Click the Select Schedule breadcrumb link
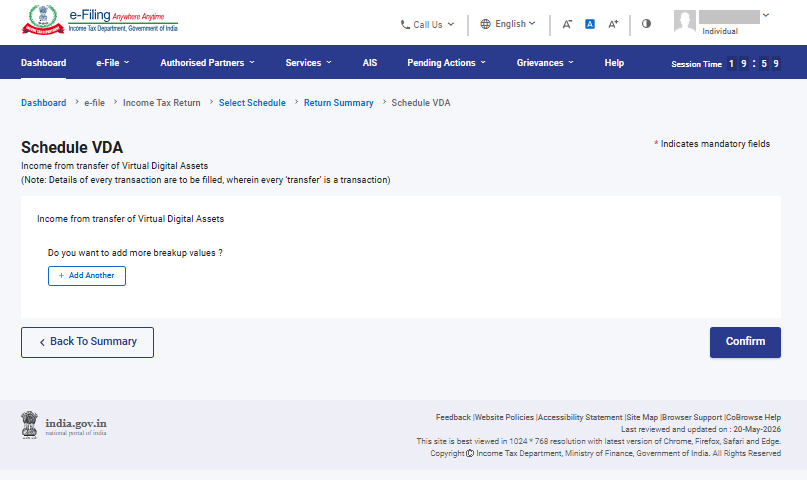 [x=252, y=103]
